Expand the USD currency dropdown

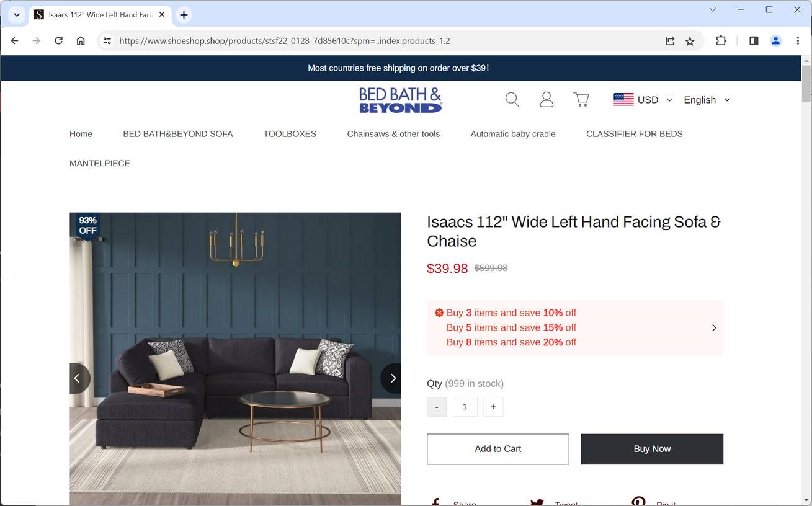(x=643, y=100)
